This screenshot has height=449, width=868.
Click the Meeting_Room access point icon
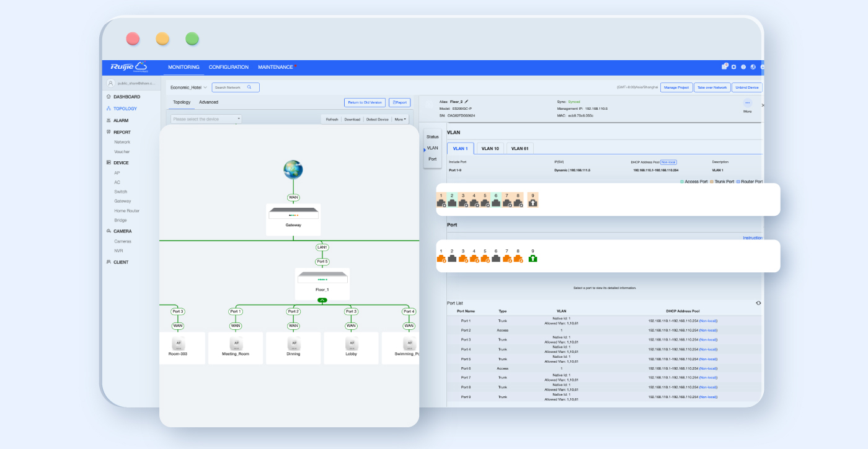click(x=235, y=344)
